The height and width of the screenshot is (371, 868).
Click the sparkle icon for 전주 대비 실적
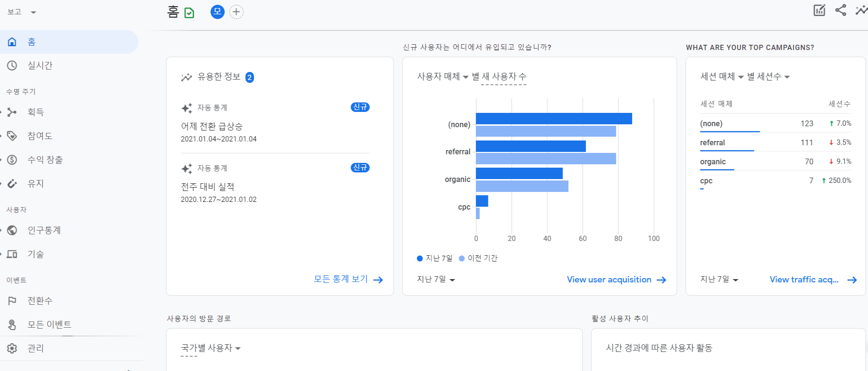coord(187,169)
